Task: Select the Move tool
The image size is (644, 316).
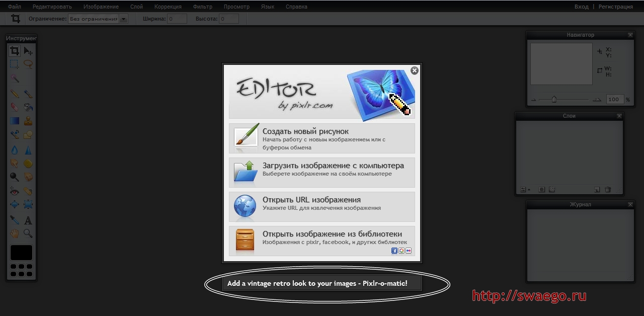Action: click(x=28, y=51)
